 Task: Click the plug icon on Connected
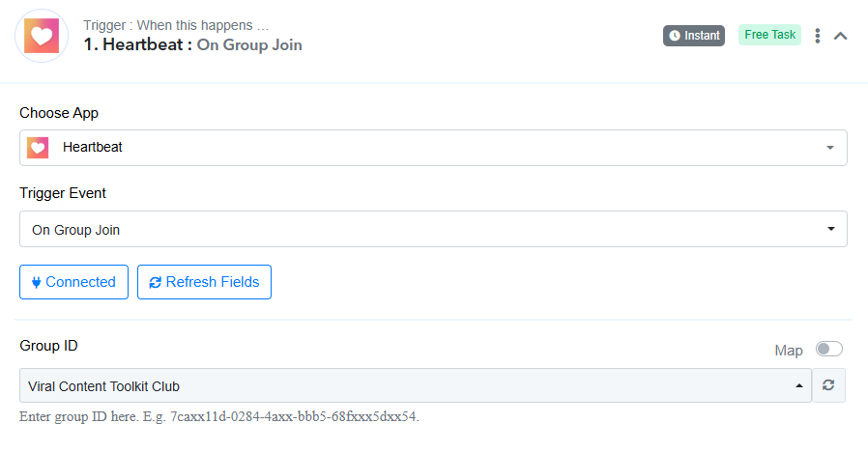coord(37,283)
